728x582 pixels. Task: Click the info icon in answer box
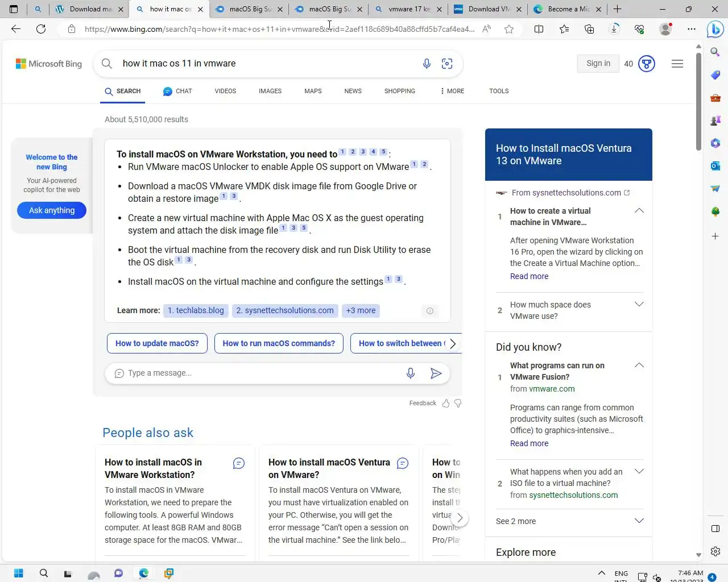coord(430,311)
